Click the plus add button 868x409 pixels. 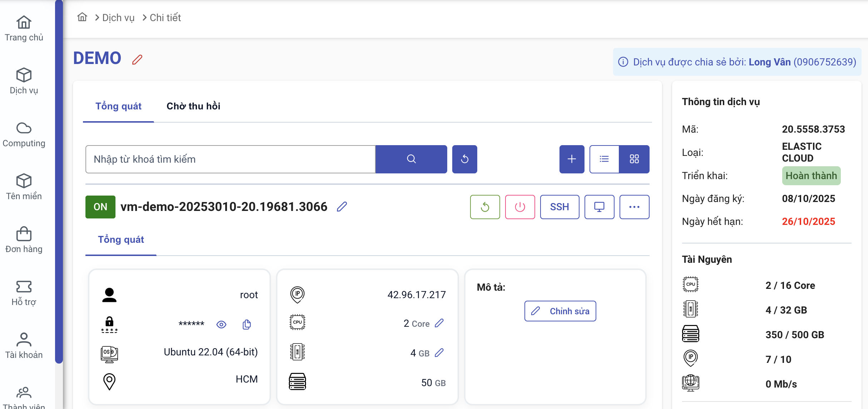(572, 159)
